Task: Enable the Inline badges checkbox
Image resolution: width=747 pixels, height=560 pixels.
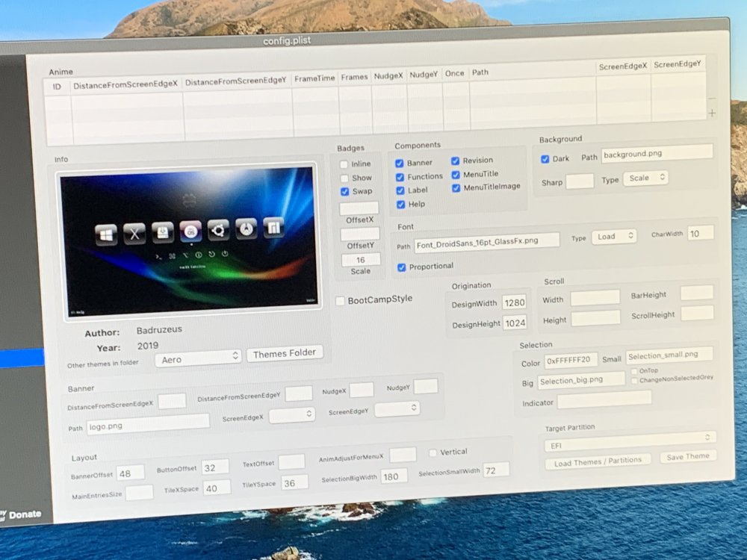Action: click(344, 164)
